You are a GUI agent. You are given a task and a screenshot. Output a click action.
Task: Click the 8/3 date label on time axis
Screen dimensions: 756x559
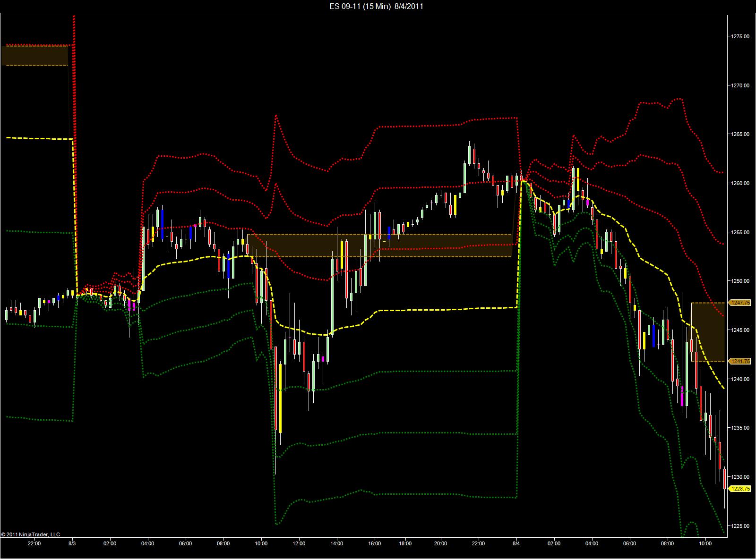point(72,543)
